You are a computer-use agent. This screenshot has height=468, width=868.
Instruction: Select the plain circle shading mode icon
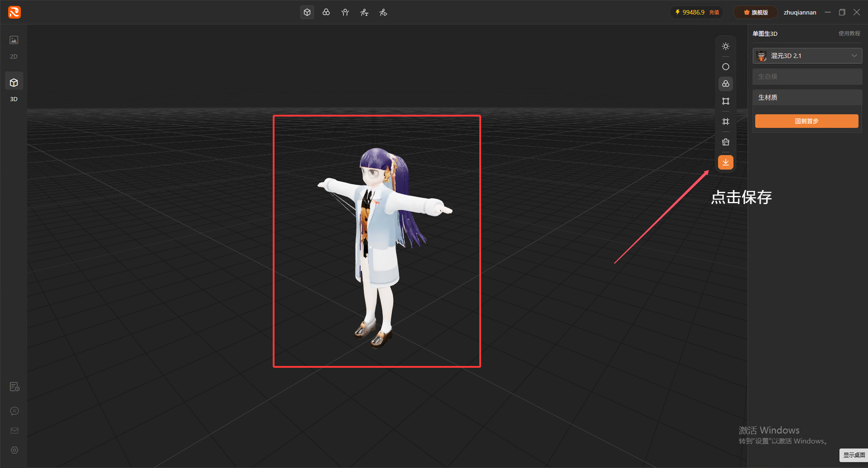726,67
